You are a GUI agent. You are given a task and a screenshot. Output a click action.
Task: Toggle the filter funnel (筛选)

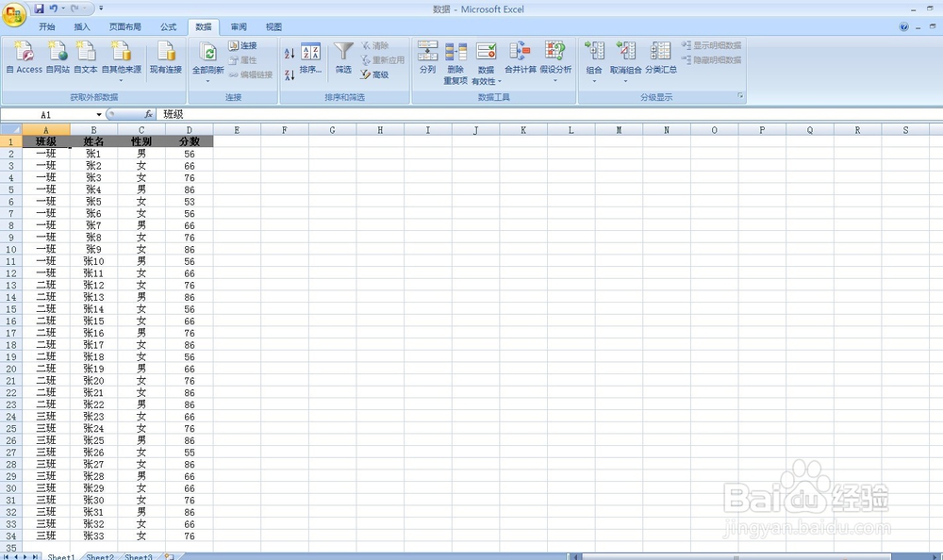[343, 58]
